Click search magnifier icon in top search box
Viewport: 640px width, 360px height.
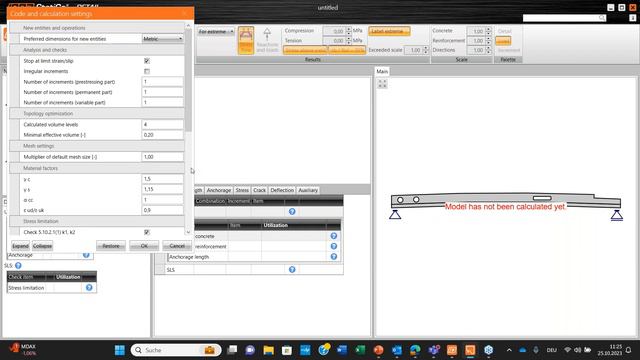click(x=602, y=18)
